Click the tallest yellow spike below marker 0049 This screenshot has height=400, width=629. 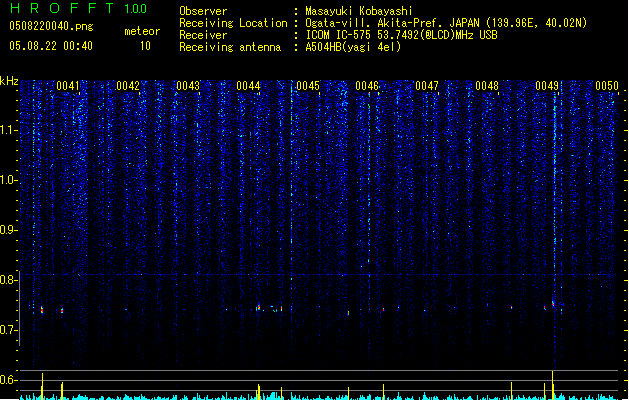(x=553, y=385)
